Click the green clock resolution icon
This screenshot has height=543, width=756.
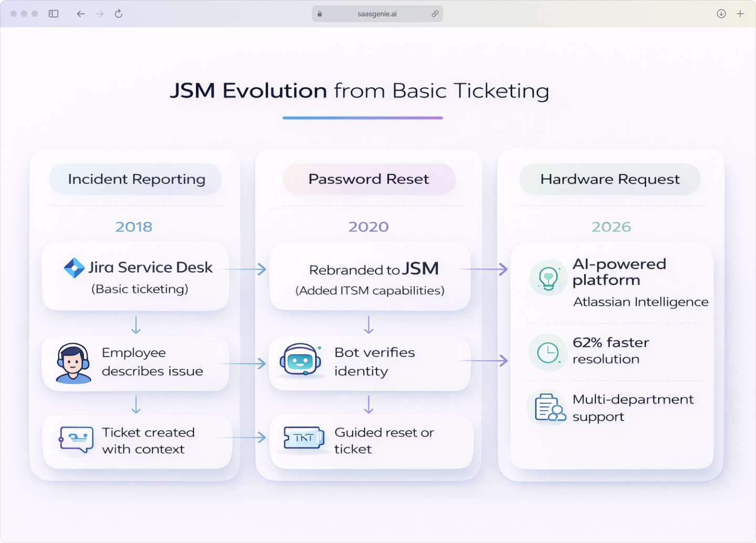(x=548, y=353)
